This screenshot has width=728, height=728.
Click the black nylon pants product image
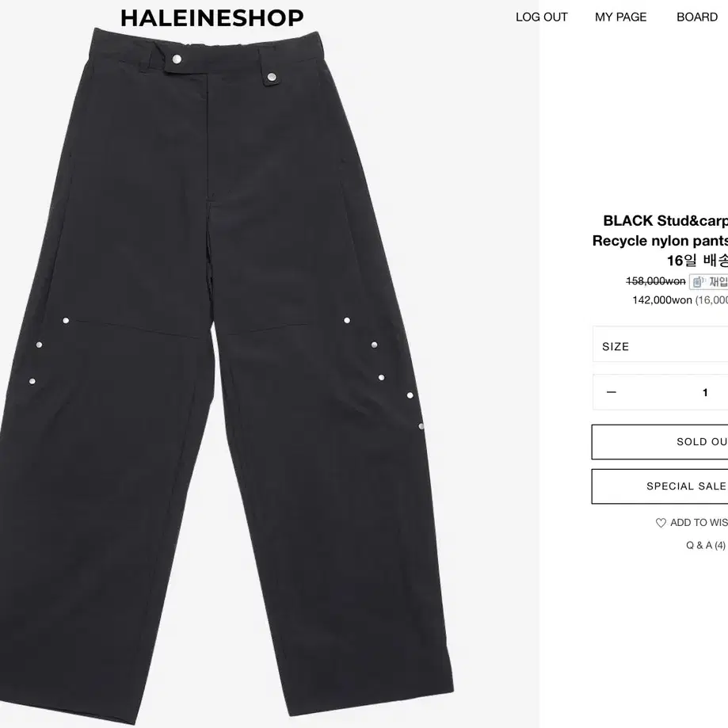click(x=226, y=372)
